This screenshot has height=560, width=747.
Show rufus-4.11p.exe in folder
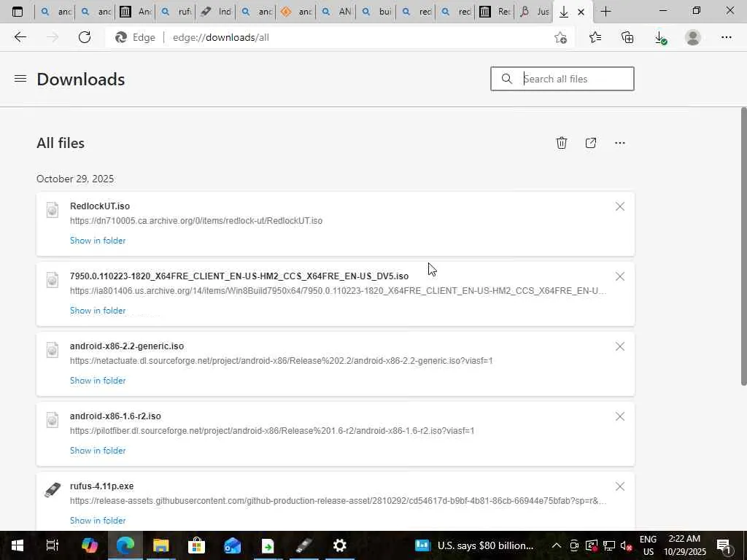coord(98,521)
